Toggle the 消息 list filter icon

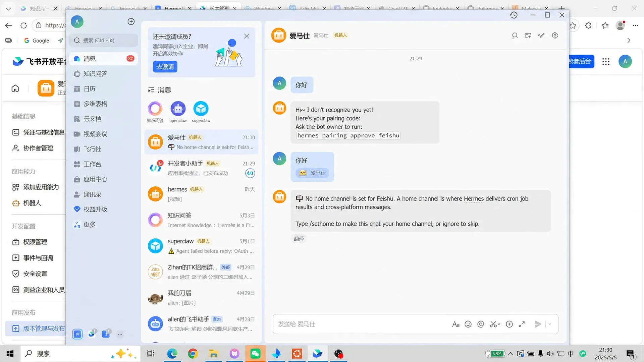pyautogui.click(x=151, y=90)
